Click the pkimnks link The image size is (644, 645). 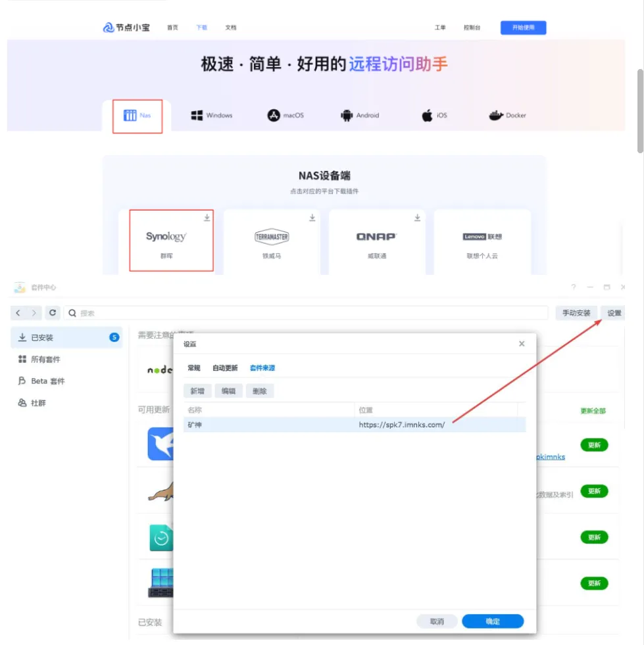[551, 456]
